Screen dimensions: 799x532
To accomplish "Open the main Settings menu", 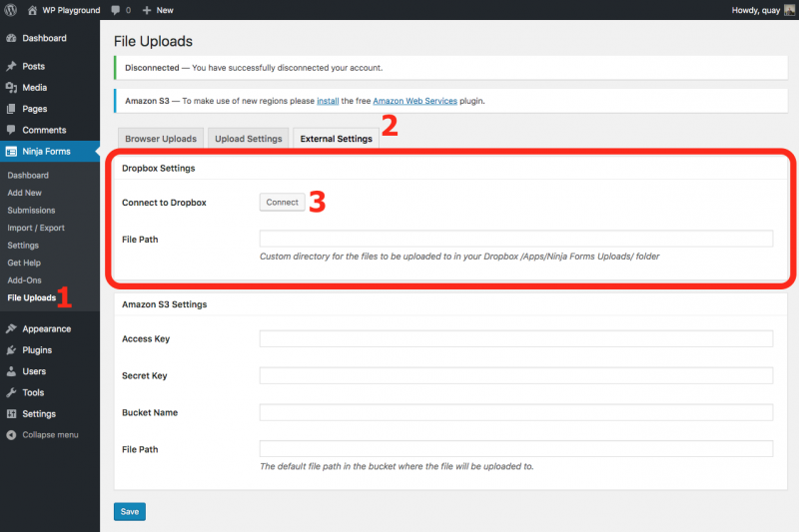I will point(39,414).
